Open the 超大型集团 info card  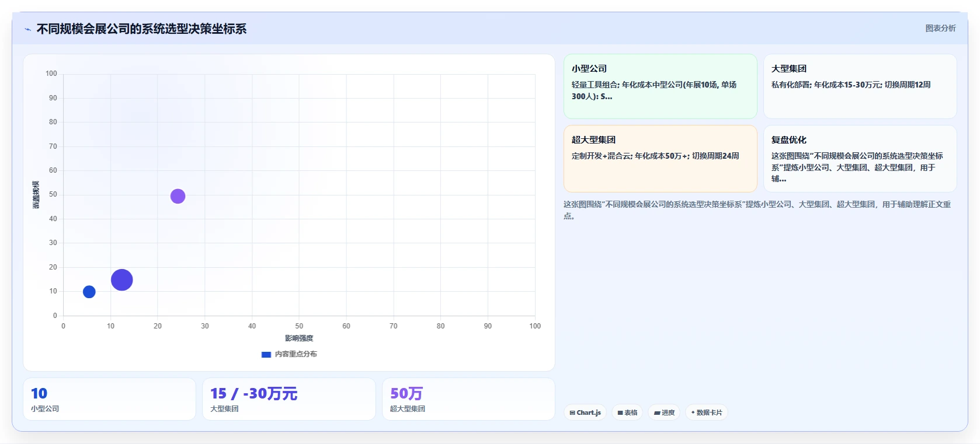[660, 159]
